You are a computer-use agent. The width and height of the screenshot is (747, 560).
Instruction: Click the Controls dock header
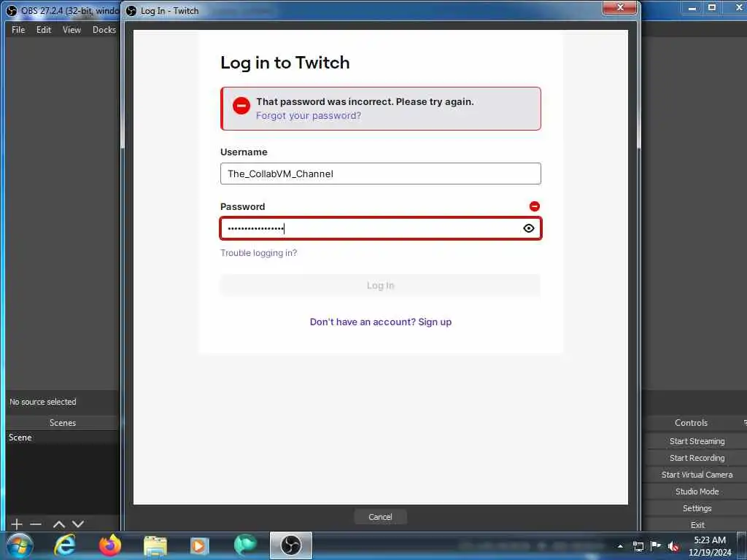click(692, 422)
